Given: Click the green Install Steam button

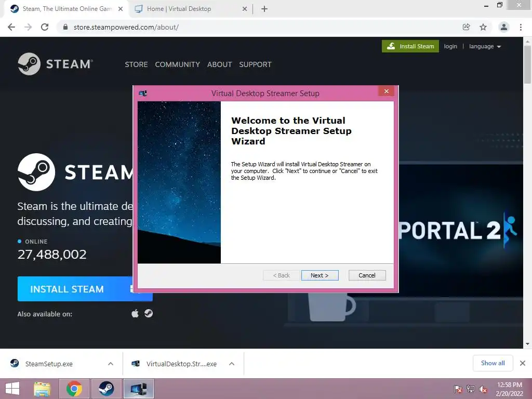Looking at the screenshot, I should click(410, 46).
